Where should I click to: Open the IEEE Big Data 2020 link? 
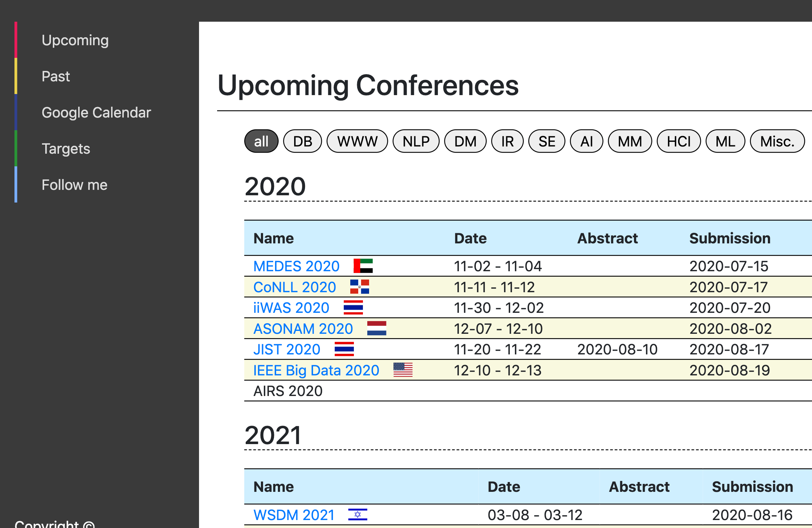click(316, 370)
